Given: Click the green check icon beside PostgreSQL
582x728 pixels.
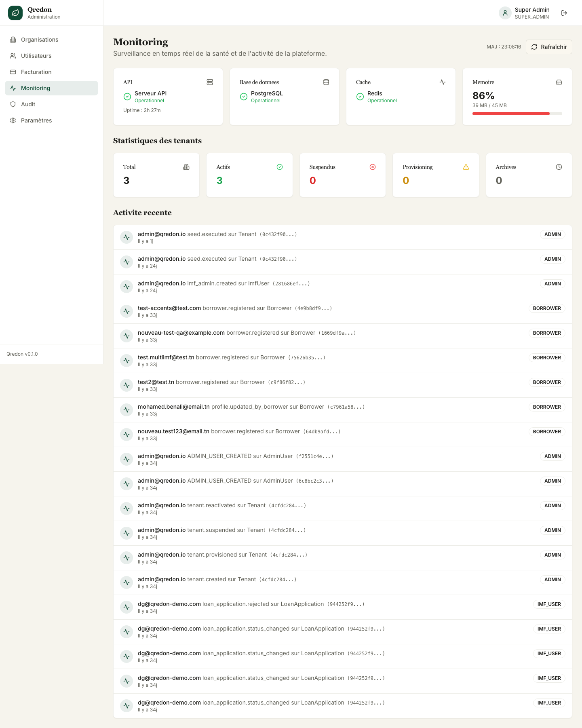Looking at the screenshot, I should tap(244, 97).
